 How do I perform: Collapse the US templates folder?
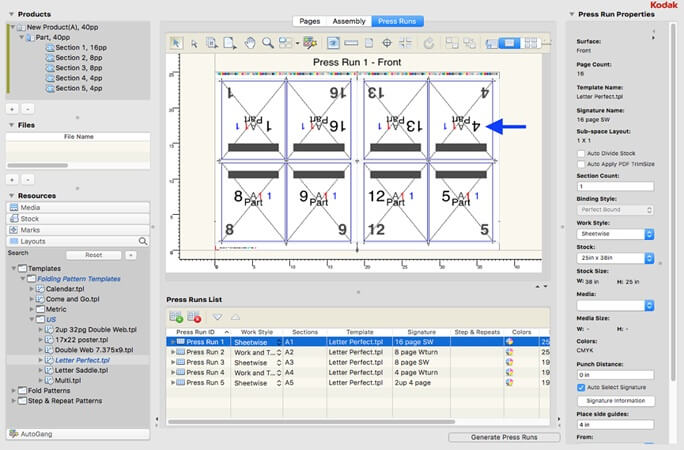pos(31,319)
